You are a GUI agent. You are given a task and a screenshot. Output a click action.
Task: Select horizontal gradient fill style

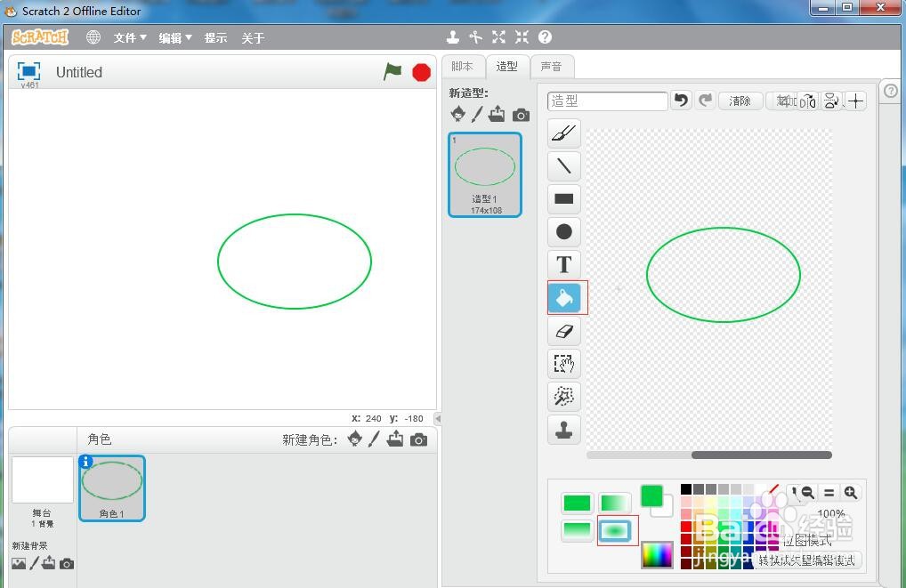(x=613, y=503)
